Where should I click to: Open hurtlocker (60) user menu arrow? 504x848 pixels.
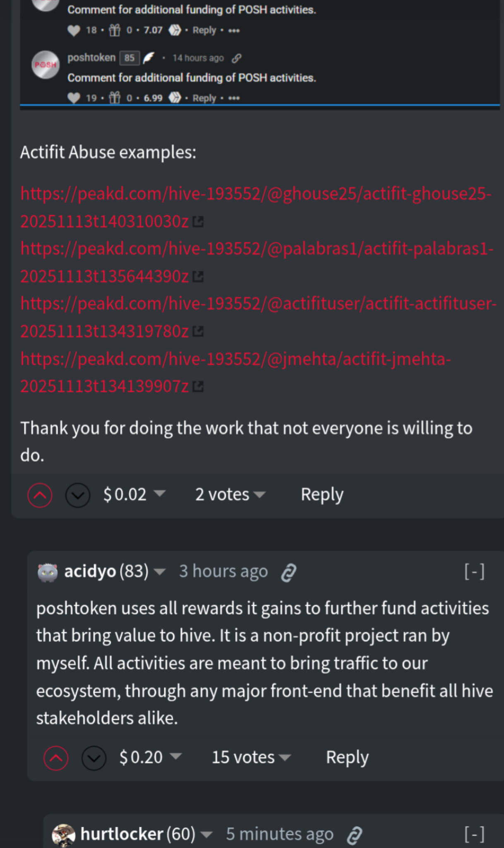[206, 834]
